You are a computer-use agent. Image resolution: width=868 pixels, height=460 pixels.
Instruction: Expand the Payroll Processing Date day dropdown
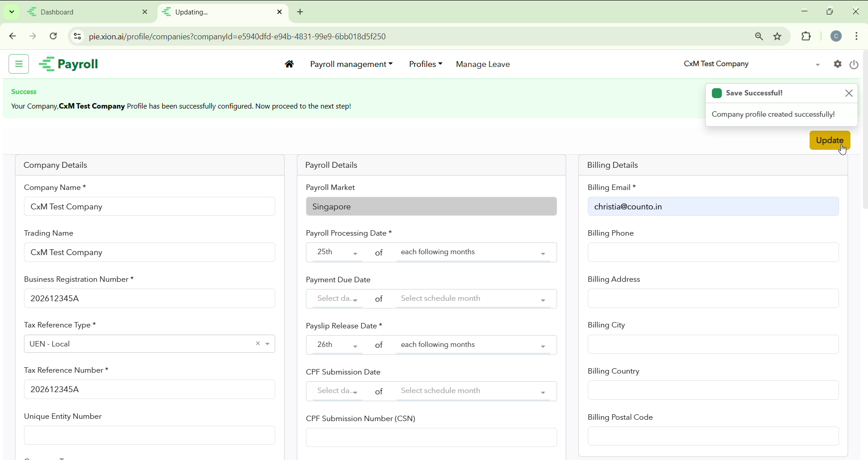(337, 252)
